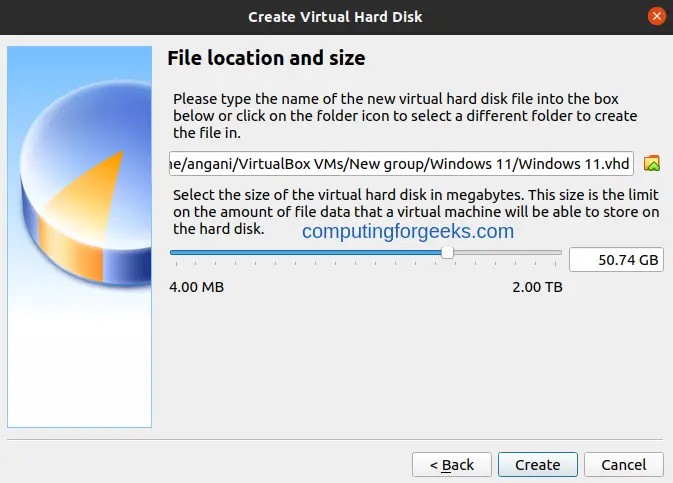
Task: Confirm with the Create button
Action: point(538,465)
